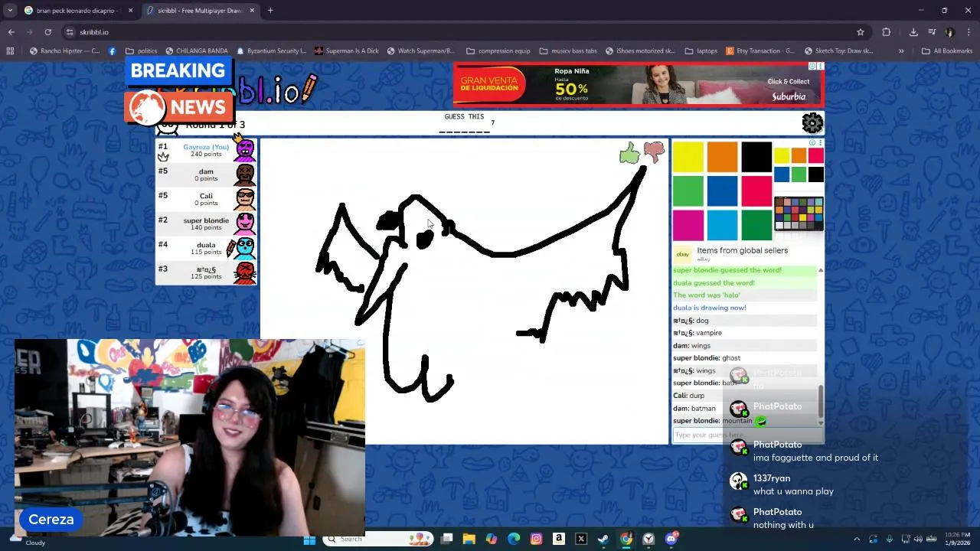Bookmark this page with the star icon
This screenshot has height=551, width=980.
861,32
